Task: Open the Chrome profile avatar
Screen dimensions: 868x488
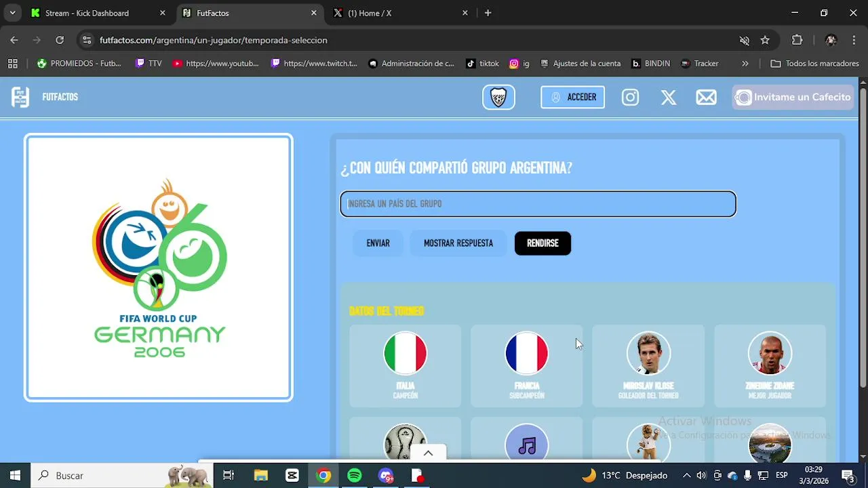Action: click(831, 40)
